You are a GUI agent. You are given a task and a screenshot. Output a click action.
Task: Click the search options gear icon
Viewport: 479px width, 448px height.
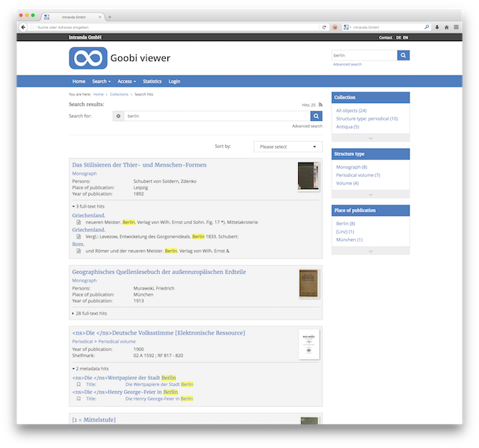118,116
